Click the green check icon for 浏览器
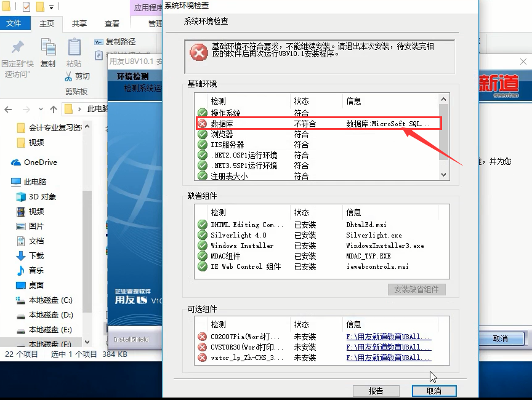 [x=203, y=134]
